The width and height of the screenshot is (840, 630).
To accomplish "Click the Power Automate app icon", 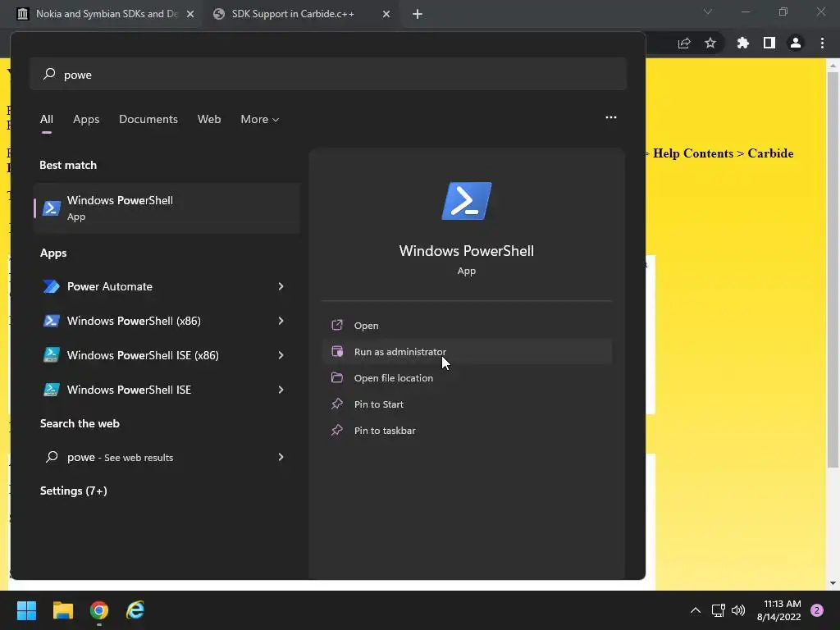I will point(52,286).
